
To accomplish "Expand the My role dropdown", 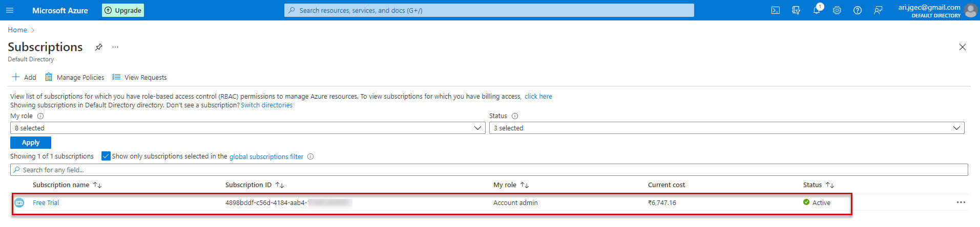I will pyautogui.click(x=247, y=128).
